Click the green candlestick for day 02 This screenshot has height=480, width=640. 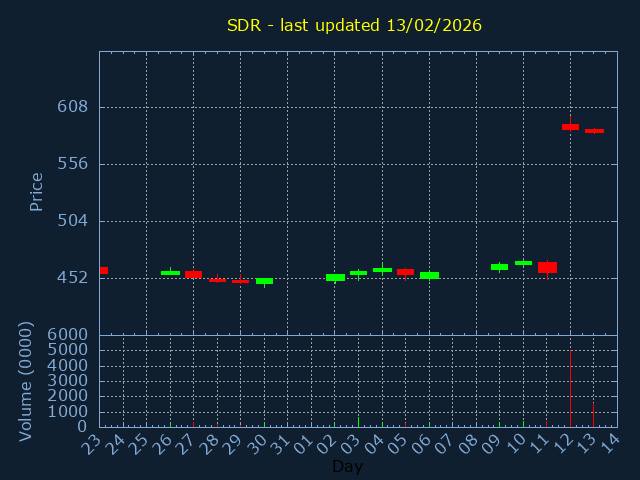(335, 277)
